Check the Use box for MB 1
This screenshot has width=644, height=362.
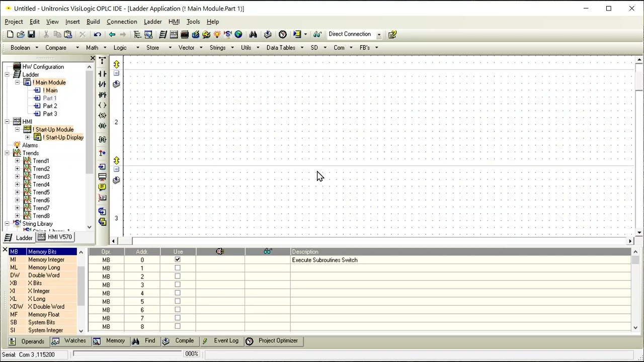178,268
